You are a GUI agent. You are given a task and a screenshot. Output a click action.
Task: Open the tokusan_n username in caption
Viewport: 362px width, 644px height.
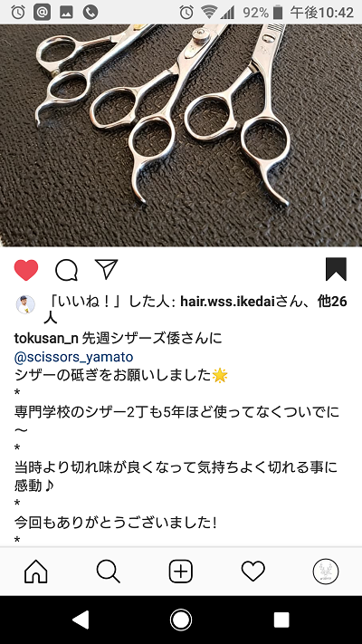tap(46, 339)
